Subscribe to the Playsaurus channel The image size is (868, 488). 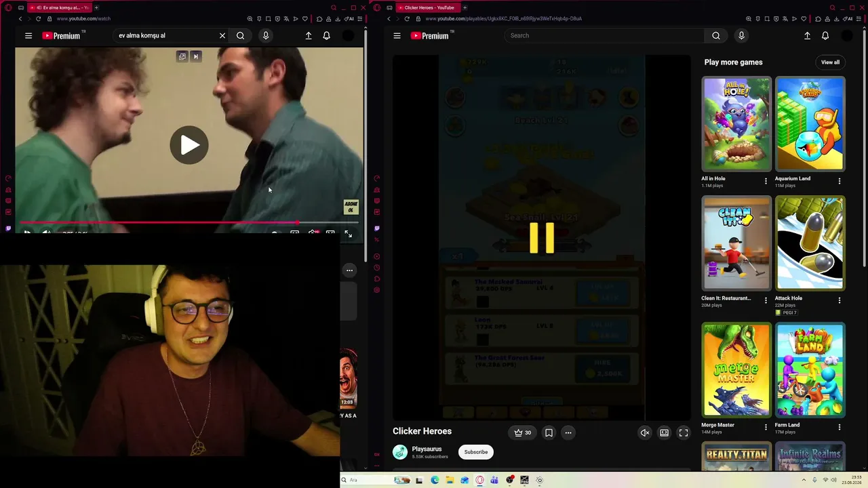(x=475, y=452)
